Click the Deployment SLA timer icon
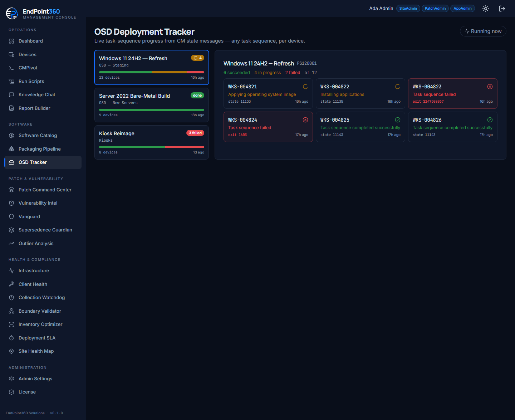 11,338
